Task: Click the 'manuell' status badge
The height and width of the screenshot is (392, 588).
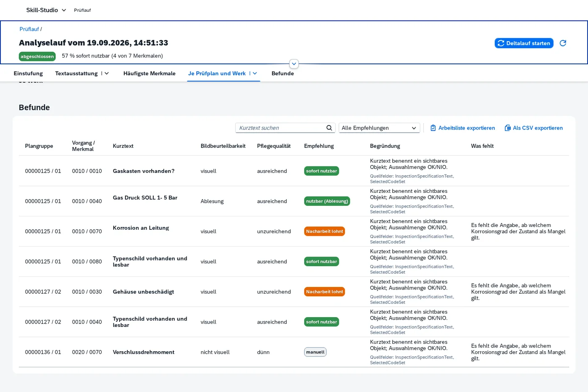Action: click(x=315, y=352)
